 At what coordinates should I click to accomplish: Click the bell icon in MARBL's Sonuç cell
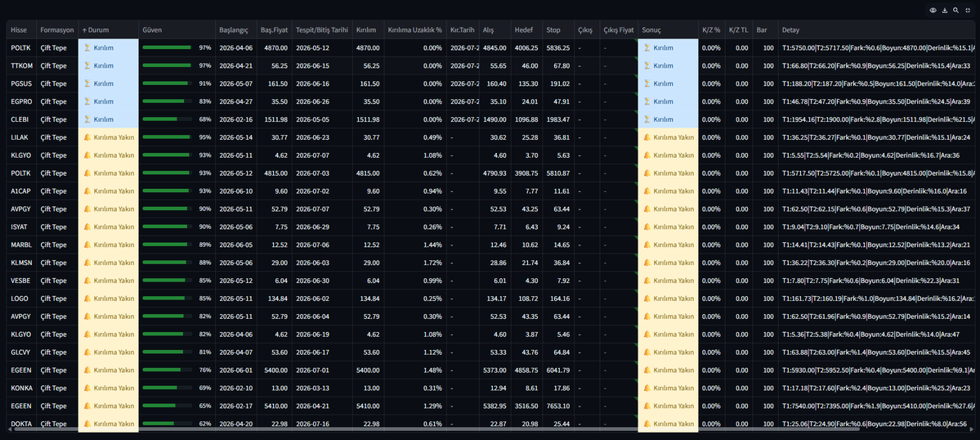[647, 245]
